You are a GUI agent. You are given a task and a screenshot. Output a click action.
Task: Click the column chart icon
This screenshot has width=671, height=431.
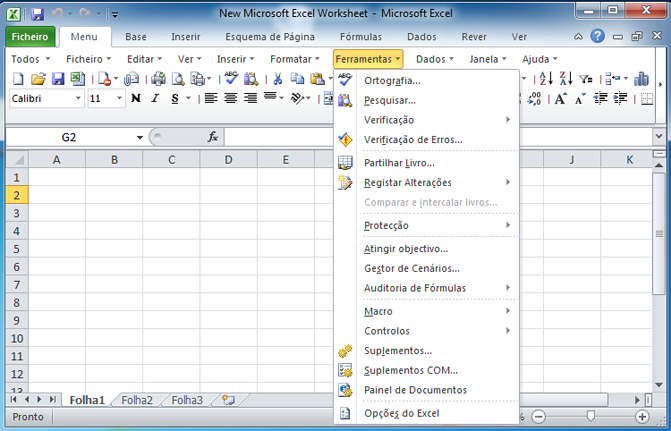point(641,79)
